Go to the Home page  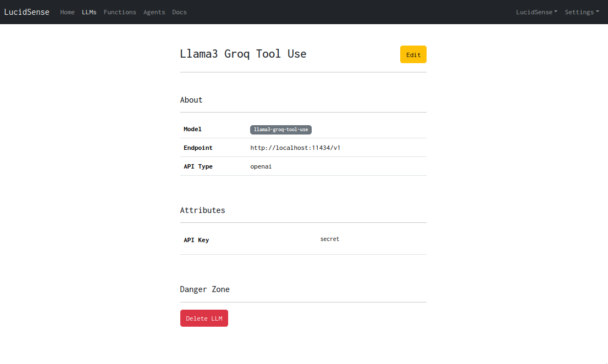[x=67, y=12]
